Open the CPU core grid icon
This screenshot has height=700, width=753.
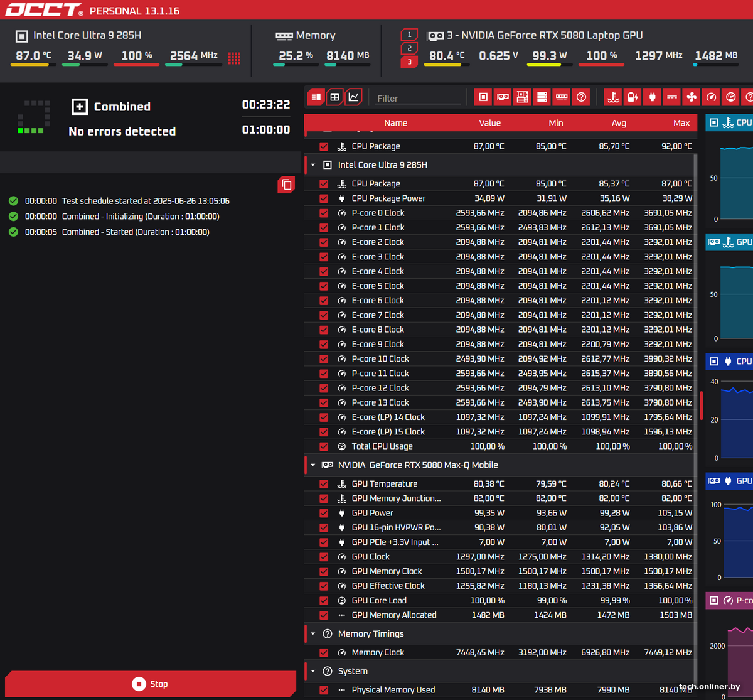coord(234,58)
